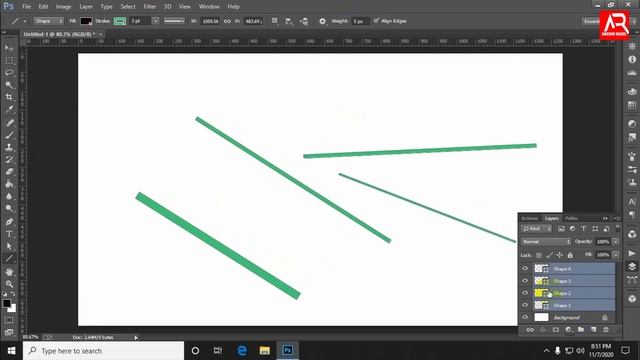Screen dimensions: 640x360
Task: Click the link layers icon
Action: click(x=530, y=329)
